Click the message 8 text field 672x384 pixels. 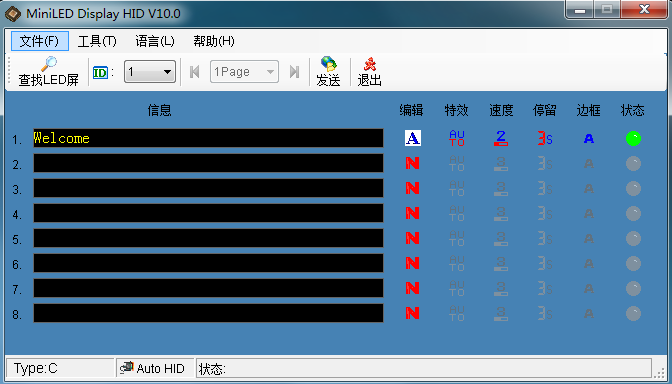pyautogui.click(x=208, y=313)
